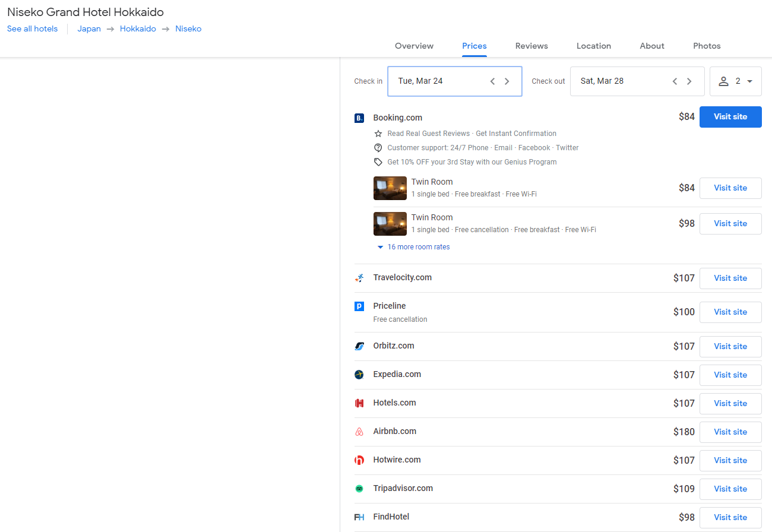The width and height of the screenshot is (772, 532).
Task: Click the Expedia logo icon
Action: (x=359, y=375)
